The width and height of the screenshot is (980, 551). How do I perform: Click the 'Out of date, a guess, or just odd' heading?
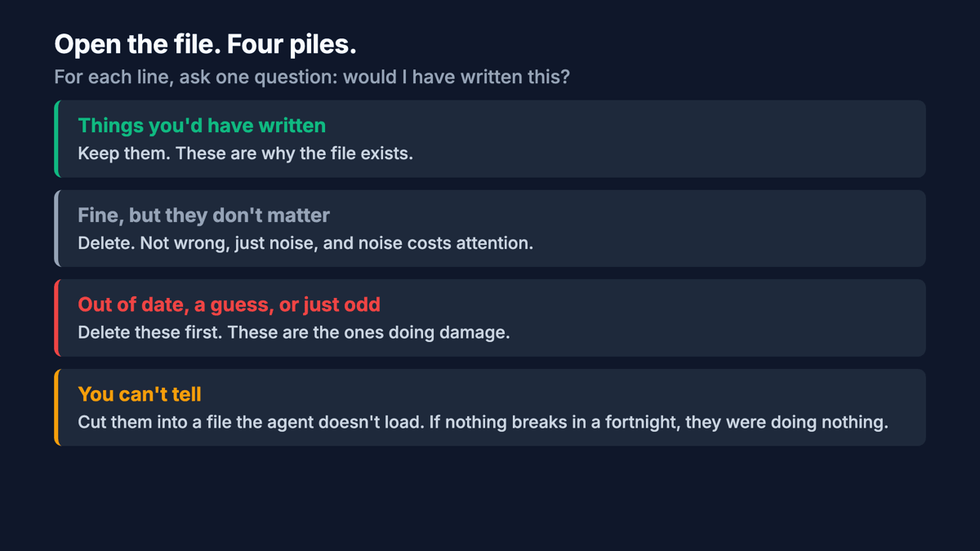[229, 304]
